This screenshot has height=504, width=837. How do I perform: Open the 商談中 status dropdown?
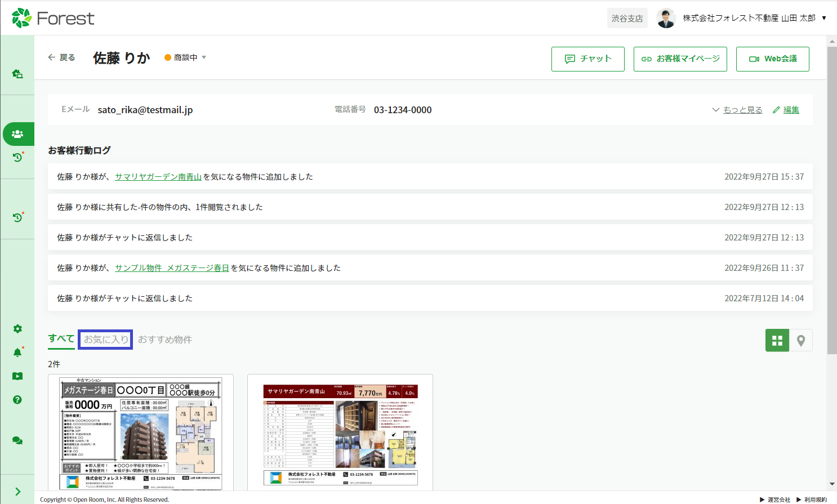pos(186,57)
